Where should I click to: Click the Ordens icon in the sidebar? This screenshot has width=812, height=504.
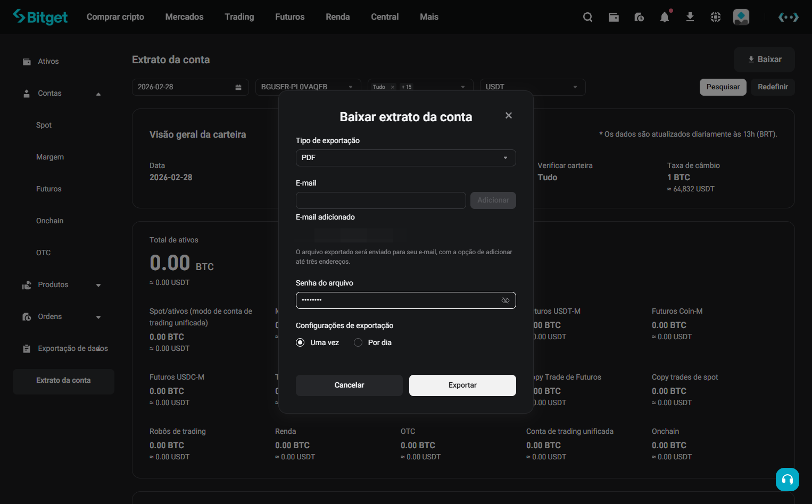27,317
